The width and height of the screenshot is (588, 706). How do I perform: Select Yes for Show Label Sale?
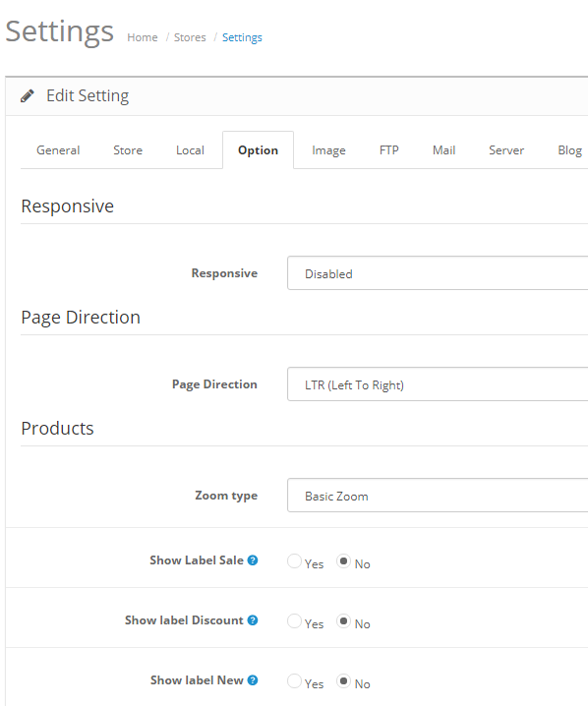click(294, 561)
